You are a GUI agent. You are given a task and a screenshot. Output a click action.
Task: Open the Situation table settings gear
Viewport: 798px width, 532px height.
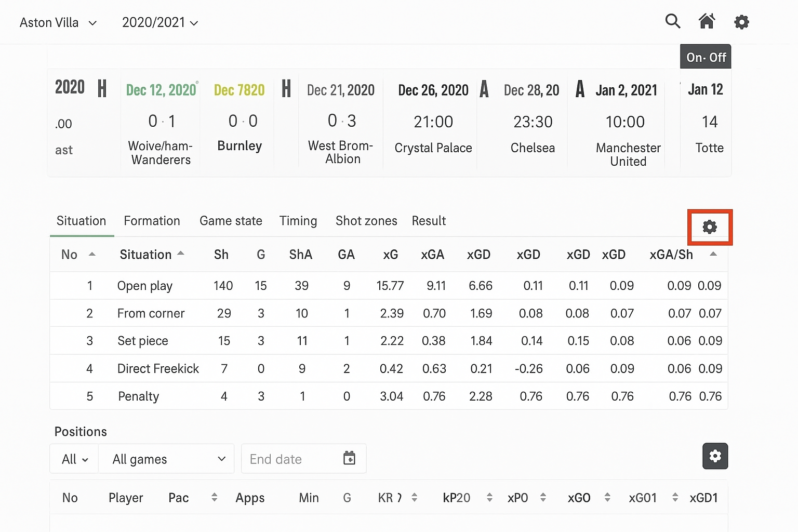pyautogui.click(x=710, y=227)
